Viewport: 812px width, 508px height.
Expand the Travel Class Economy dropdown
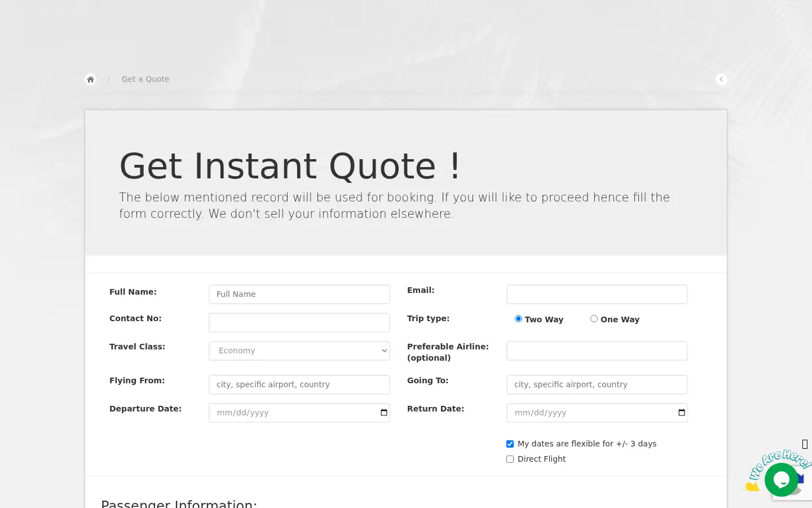(x=299, y=351)
